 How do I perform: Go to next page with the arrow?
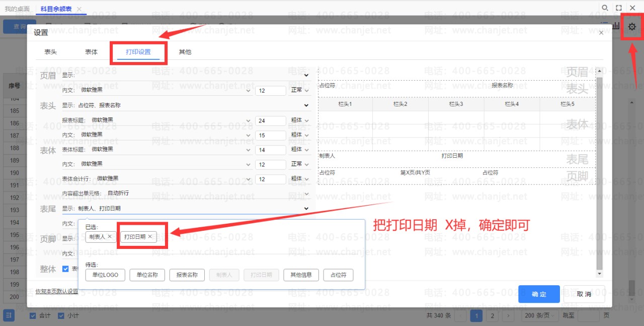click(509, 316)
